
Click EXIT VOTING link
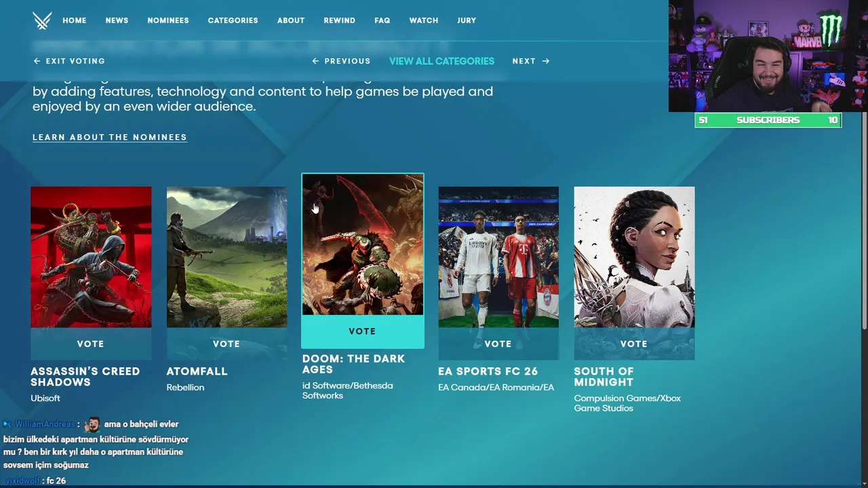click(x=69, y=61)
